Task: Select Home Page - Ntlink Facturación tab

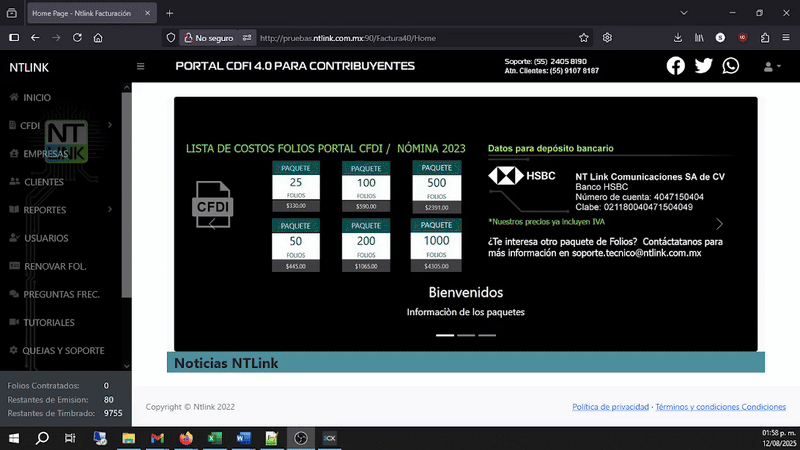Action: coord(92,13)
